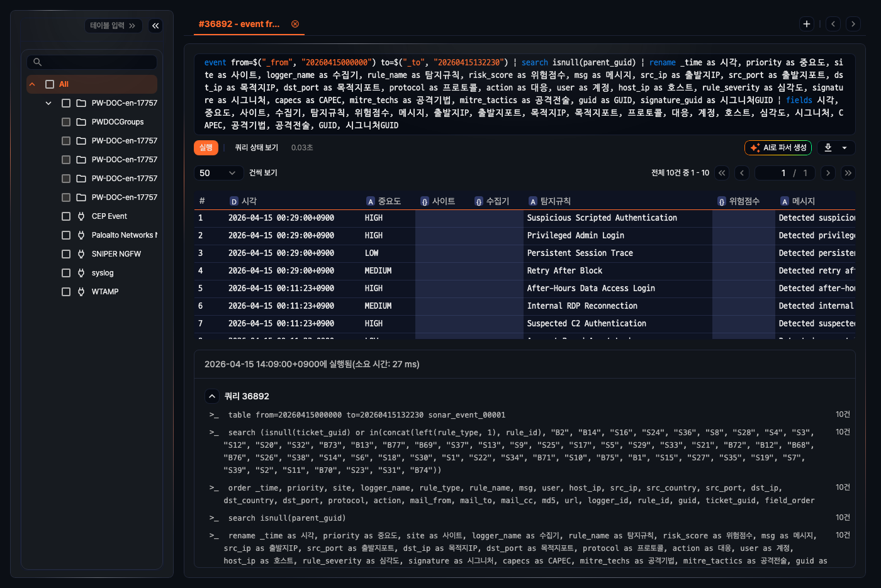Viewport: 881px width, 588px height.
Task: Check the All checkbox
Action: tap(50, 84)
